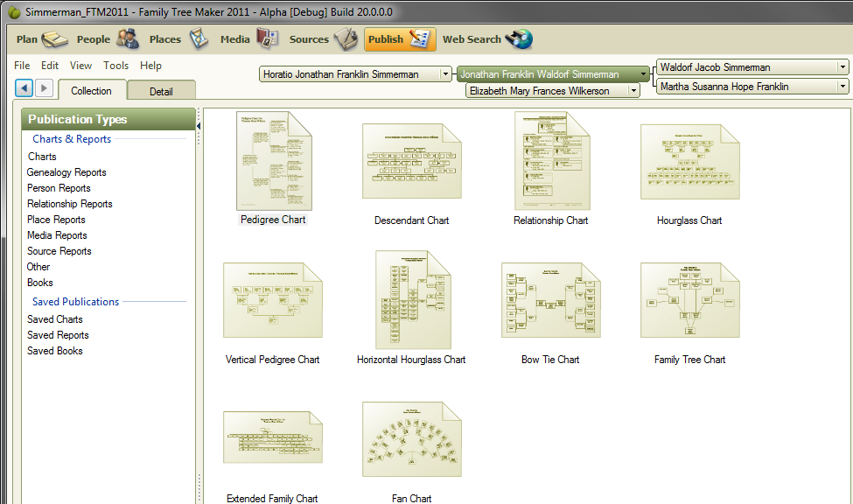Image resolution: width=853 pixels, height=504 pixels.
Task: Open the Plan workspace
Action: (x=42, y=39)
